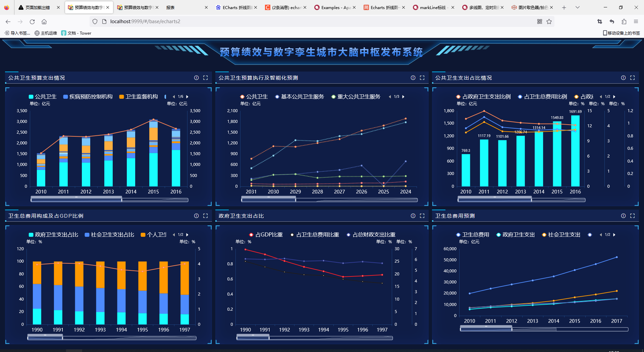Go to next legend page 1/3
644x352 pixels.
(x=404, y=97)
